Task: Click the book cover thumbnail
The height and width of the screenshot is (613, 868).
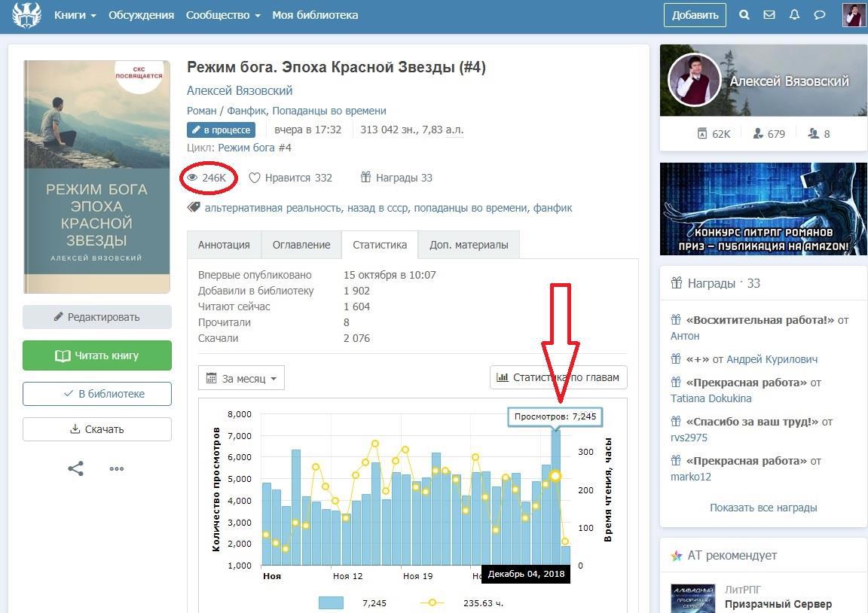Action: tap(97, 177)
